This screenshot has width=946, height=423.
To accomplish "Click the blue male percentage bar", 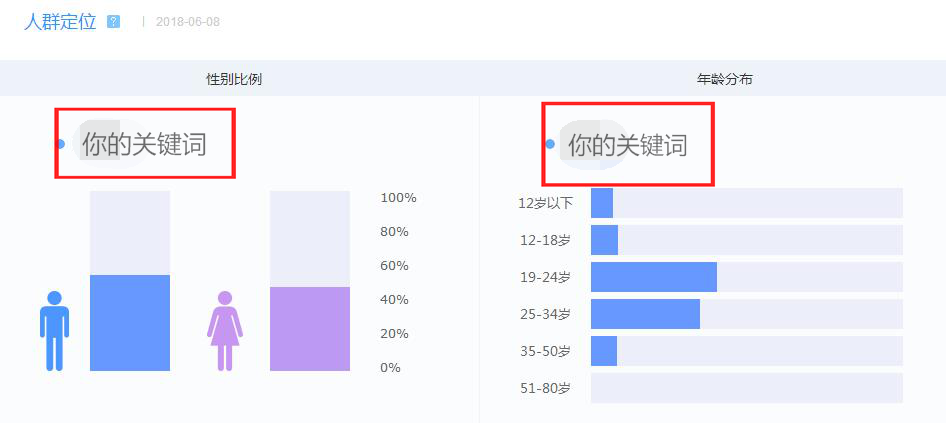I will click(130, 322).
